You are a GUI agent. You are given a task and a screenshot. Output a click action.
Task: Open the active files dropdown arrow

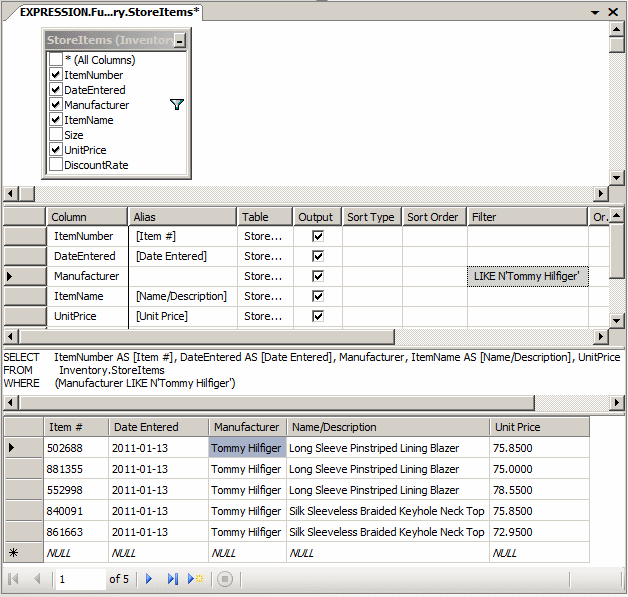click(595, 12)
